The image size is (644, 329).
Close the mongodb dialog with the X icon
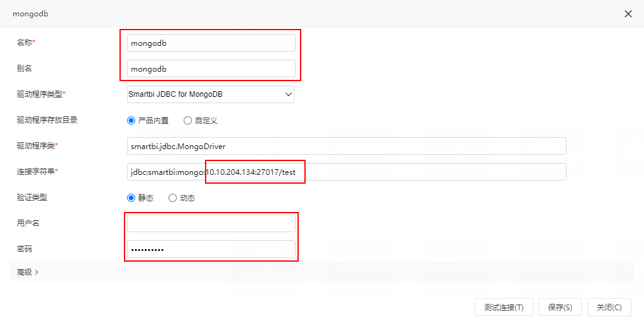[x=628, y=14]
